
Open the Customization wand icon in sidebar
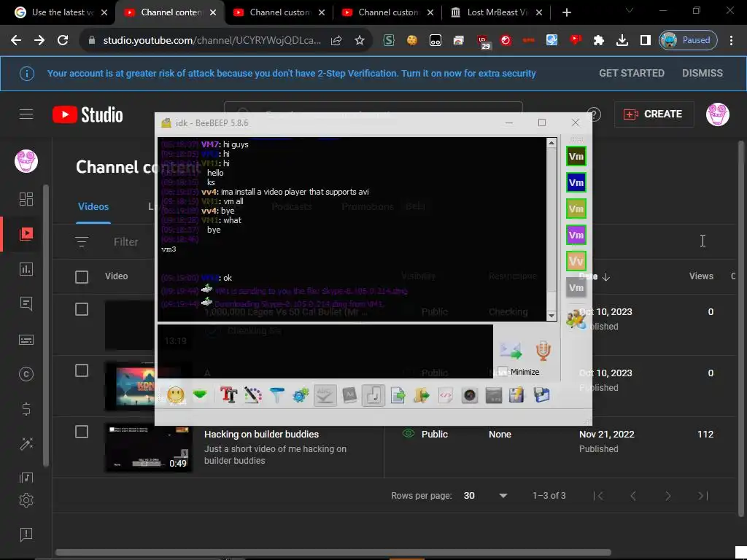point(26,444)
